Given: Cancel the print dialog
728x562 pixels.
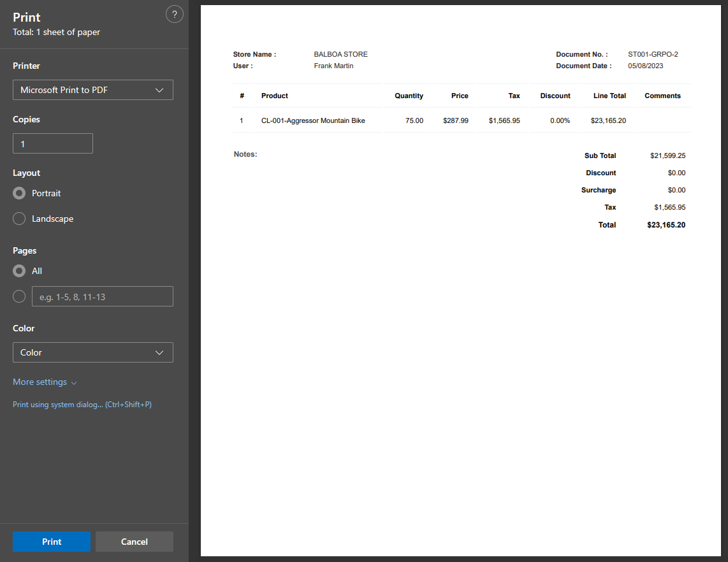Looking at the screenshot, I should pyautogui.click(x=135, y=542).
